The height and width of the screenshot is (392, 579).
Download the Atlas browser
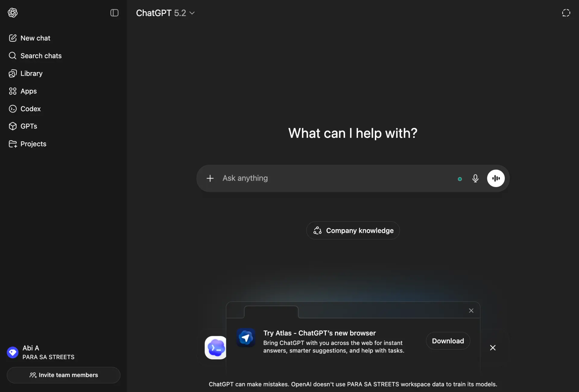tap(448, 341)
